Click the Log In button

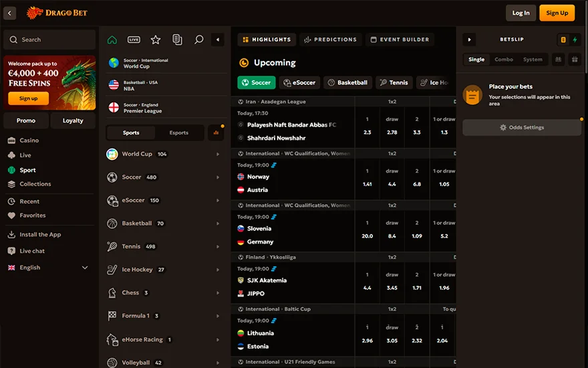pos(521,13)
